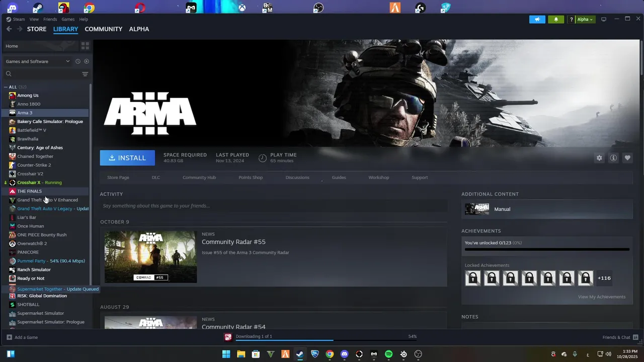Go back with the left arrow

9,29
